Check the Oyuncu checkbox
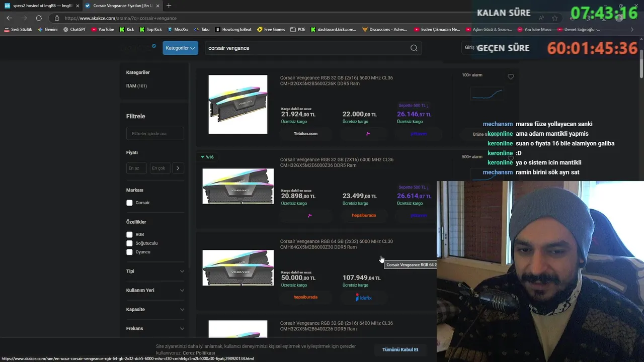 (129, 252)
